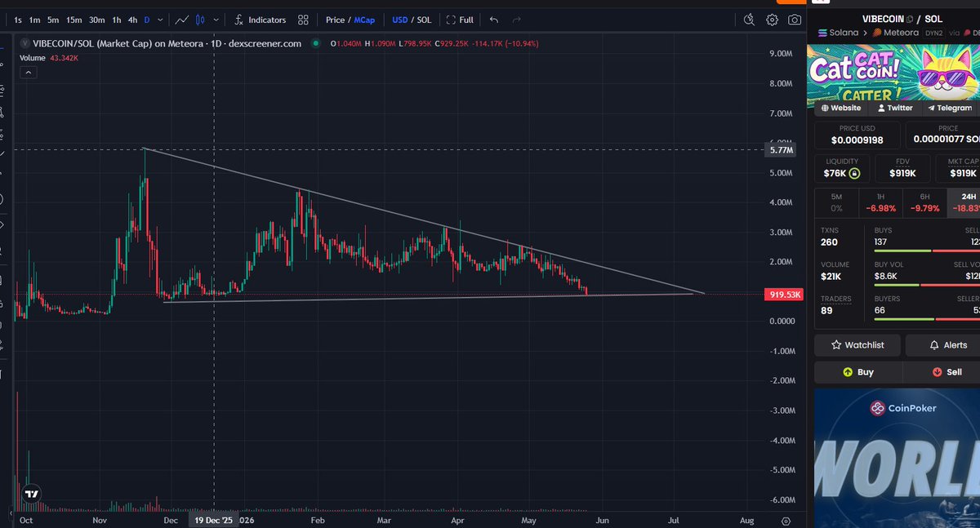Select the D daily timeframe
980x528 pixels.
(147, 20)
